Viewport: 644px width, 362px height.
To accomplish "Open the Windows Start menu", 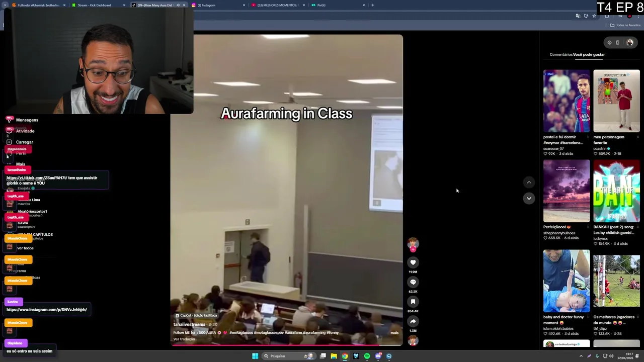I will pos(255,356).
